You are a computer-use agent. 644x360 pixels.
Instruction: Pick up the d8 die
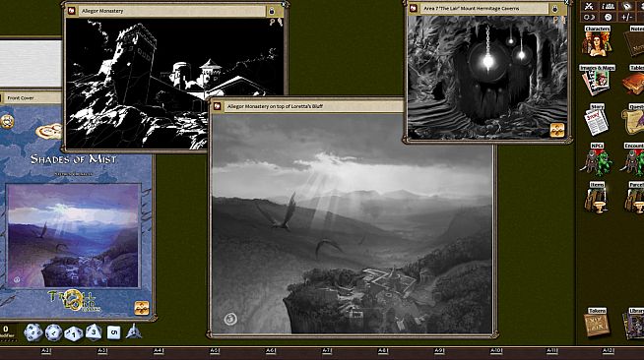[x=94, y=332]
